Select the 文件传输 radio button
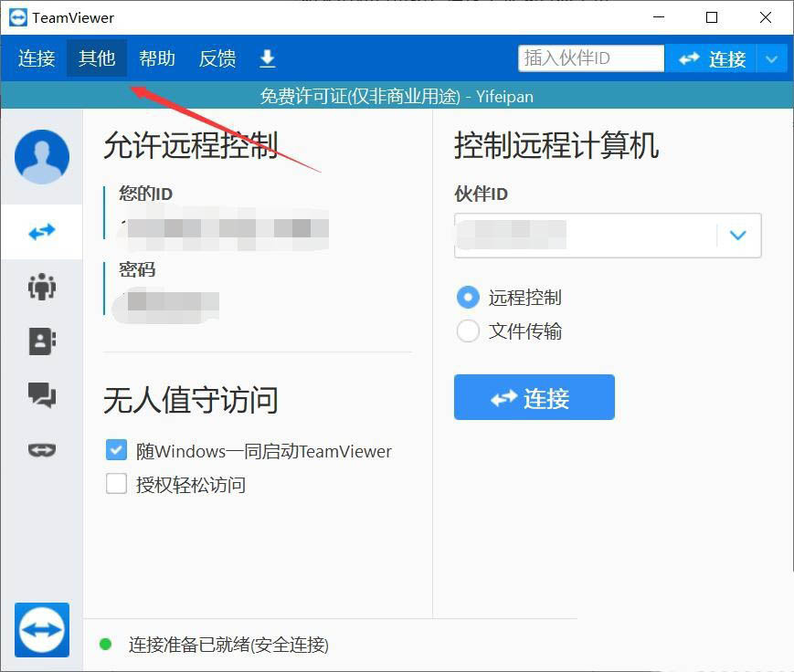This screenshot has width=794, height=672. [468, 331]
